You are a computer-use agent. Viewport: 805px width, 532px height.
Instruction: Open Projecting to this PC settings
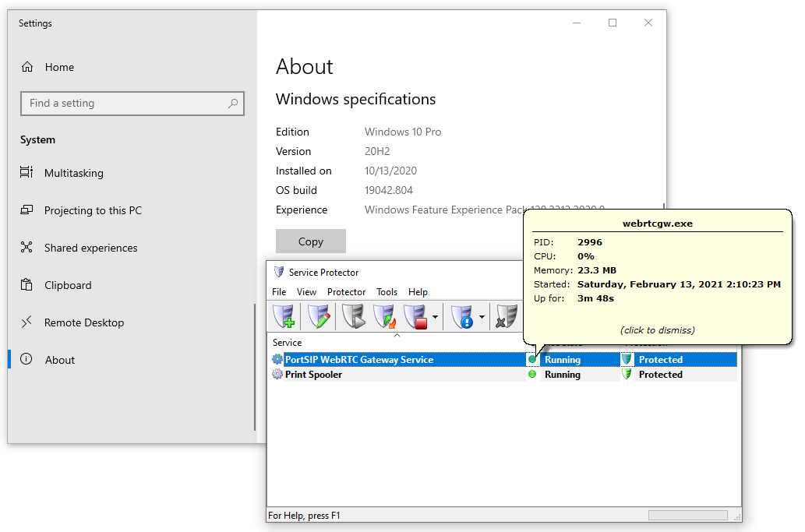click(x=93, y=210)
